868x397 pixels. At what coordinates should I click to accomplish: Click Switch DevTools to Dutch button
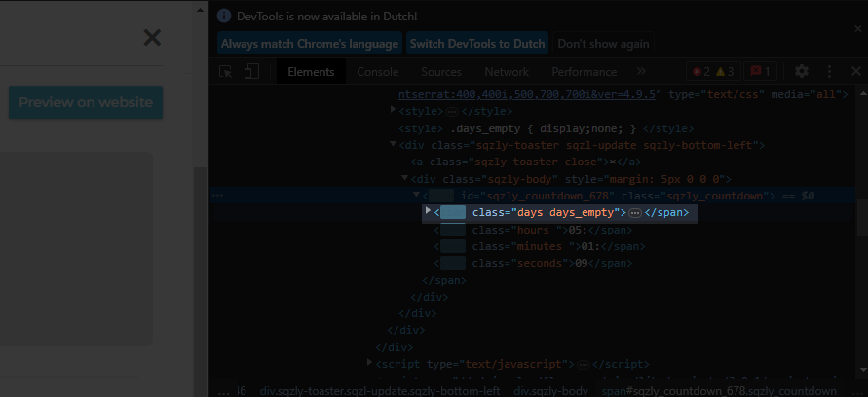[477, 43]
